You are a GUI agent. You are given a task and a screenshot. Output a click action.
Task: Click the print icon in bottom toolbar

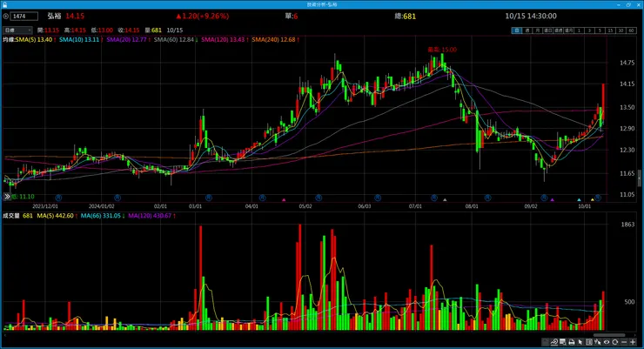pos(572,342)
